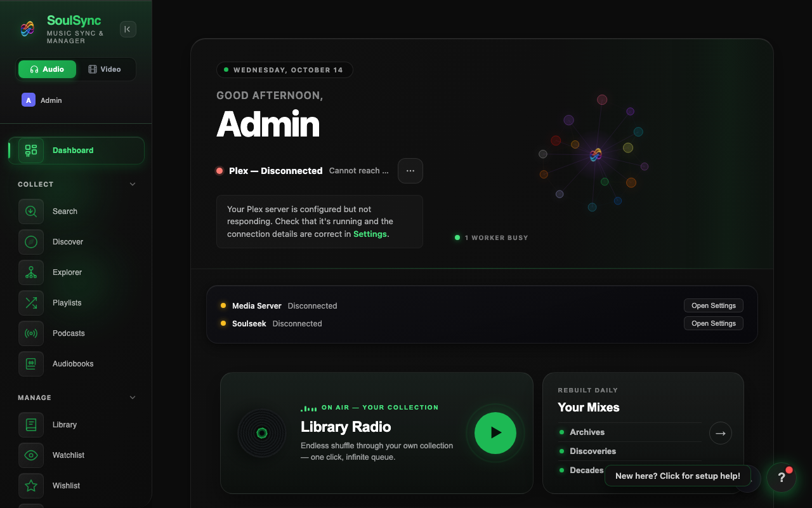The height and width of the screenshot is (508, 812).
Task: Play Library Radio
Action: tap(495, 433)
